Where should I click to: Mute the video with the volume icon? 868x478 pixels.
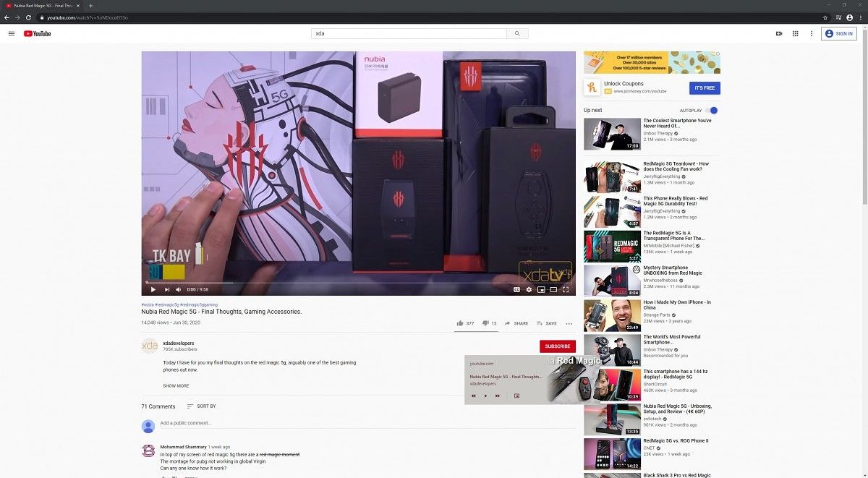(178, 289)
